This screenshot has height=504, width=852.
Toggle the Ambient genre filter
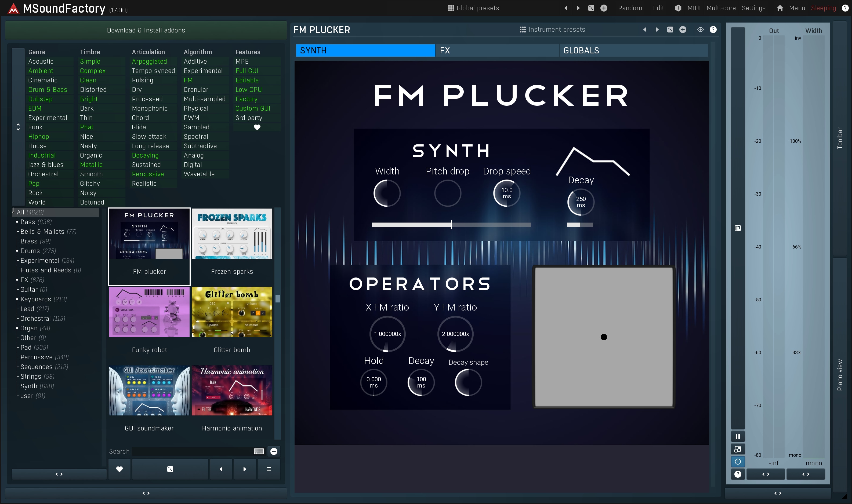click(x=41, y=71)
